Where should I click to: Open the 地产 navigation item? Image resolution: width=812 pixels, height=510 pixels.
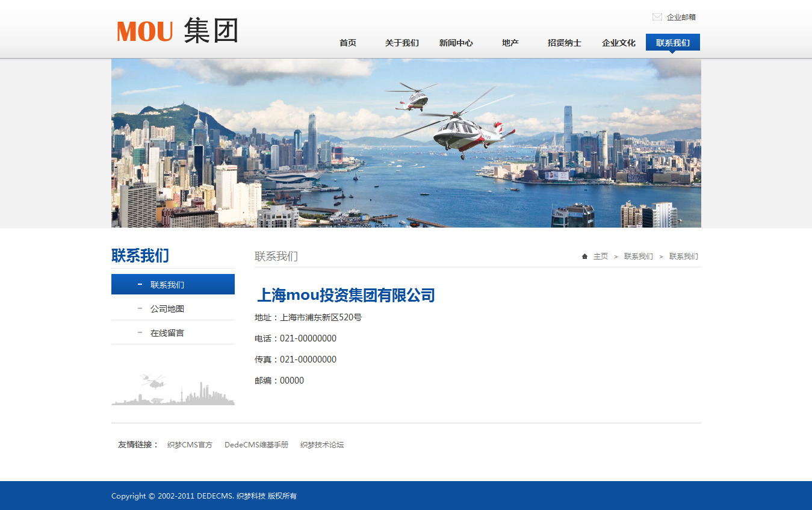pyautogui.click(x=510, y=43)
